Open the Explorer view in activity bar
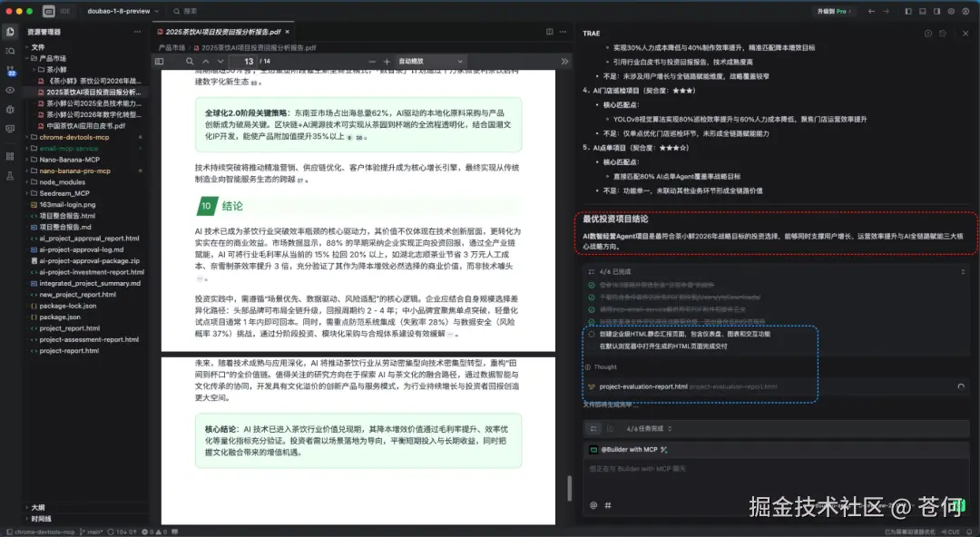The image size is (980, 537). point(9,32)
